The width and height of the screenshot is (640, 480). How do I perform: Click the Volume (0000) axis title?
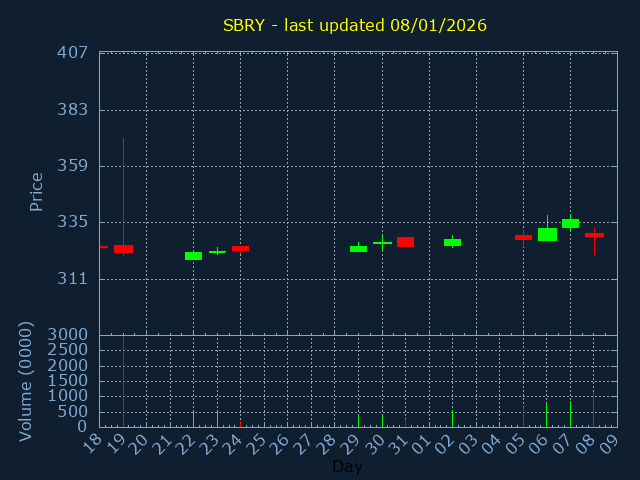26,381
